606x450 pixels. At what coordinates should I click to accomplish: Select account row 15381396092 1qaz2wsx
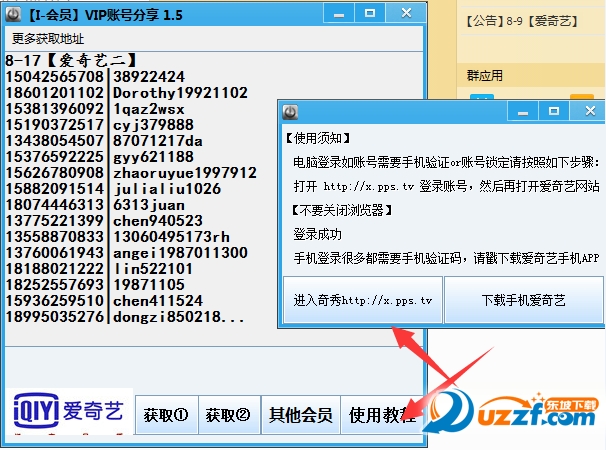[95, 109]
